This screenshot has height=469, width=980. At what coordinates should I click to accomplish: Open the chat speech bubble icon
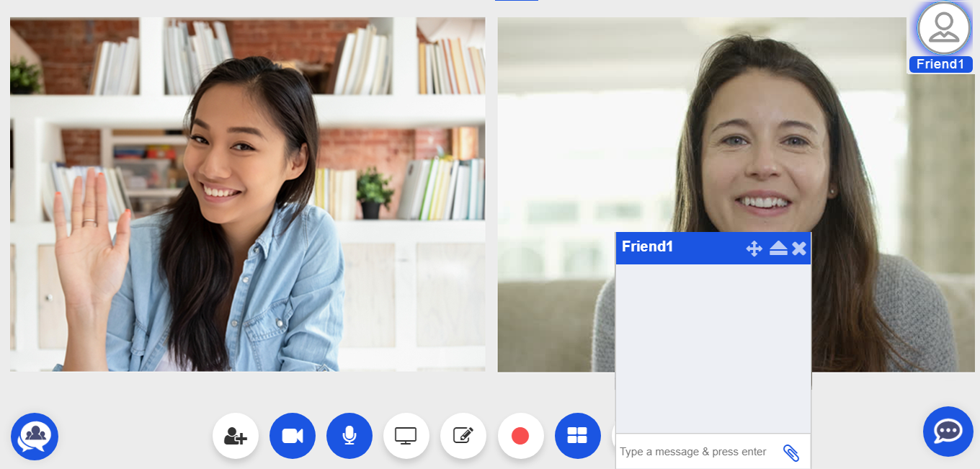[948, 432]
